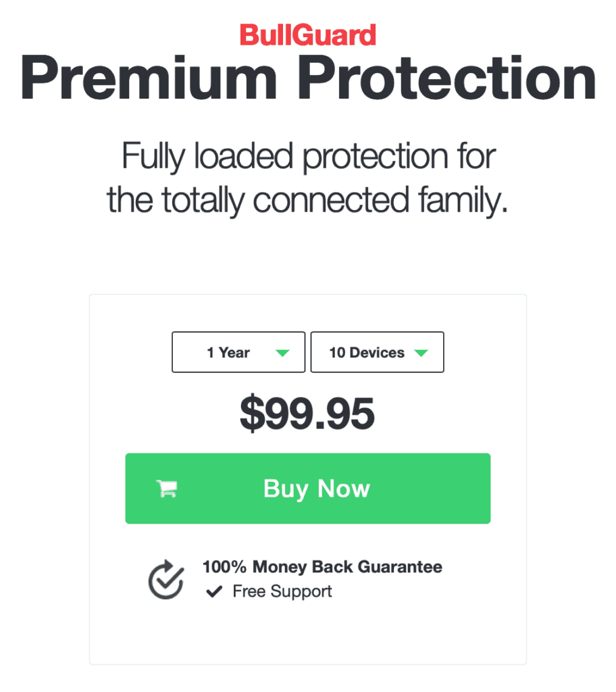Click the green arrow next to 1 Year
Screen dimensions: 616x692
(x=282, y=353)
